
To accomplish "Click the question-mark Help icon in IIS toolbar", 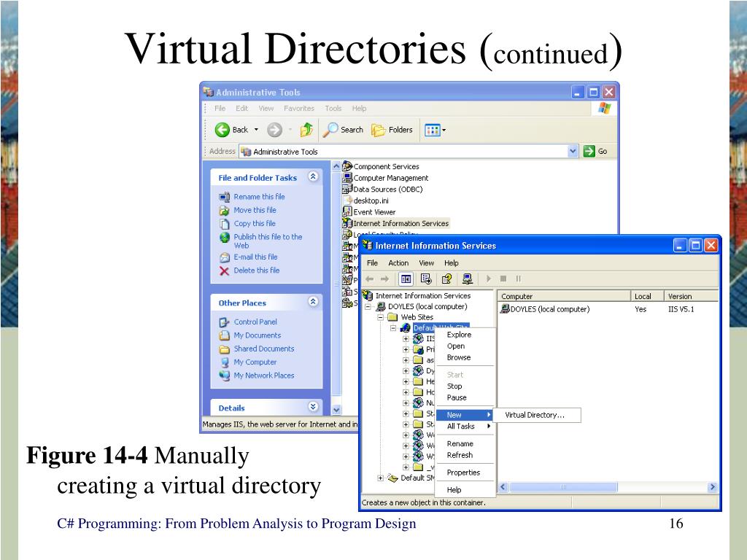I will click(447, 279).
